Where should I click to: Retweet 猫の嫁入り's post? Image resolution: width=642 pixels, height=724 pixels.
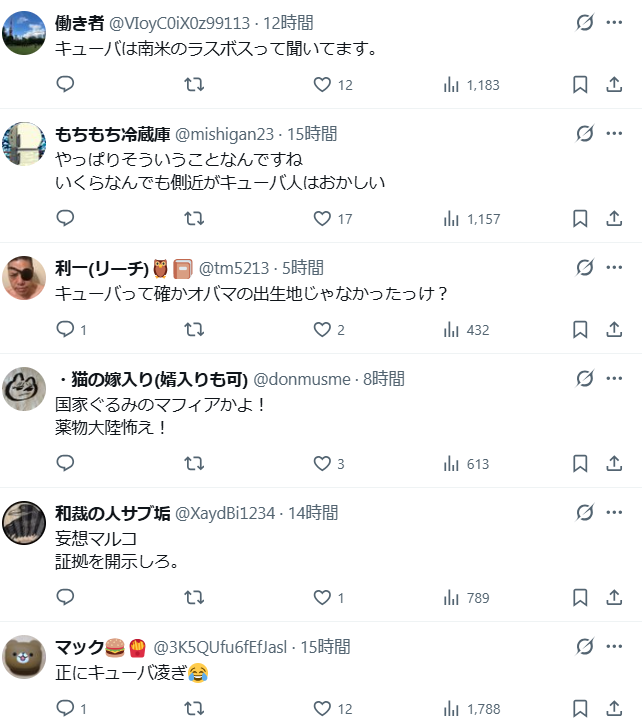click(x=196, y=463)
